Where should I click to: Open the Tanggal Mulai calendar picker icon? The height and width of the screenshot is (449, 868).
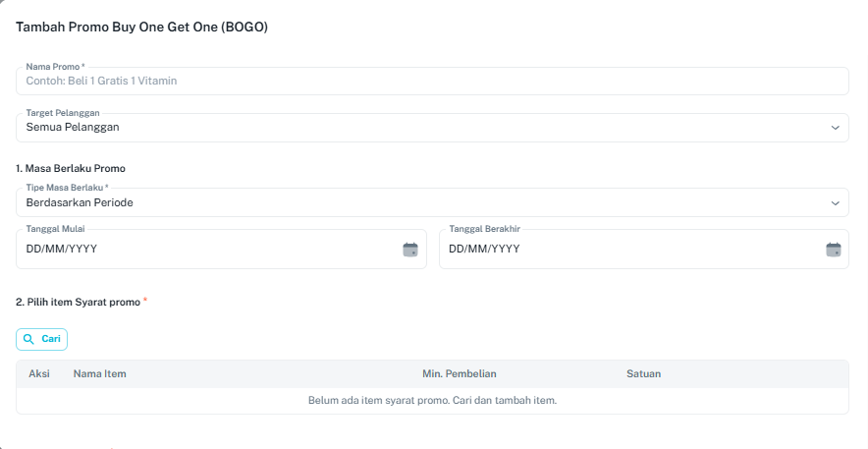point(410,250)
